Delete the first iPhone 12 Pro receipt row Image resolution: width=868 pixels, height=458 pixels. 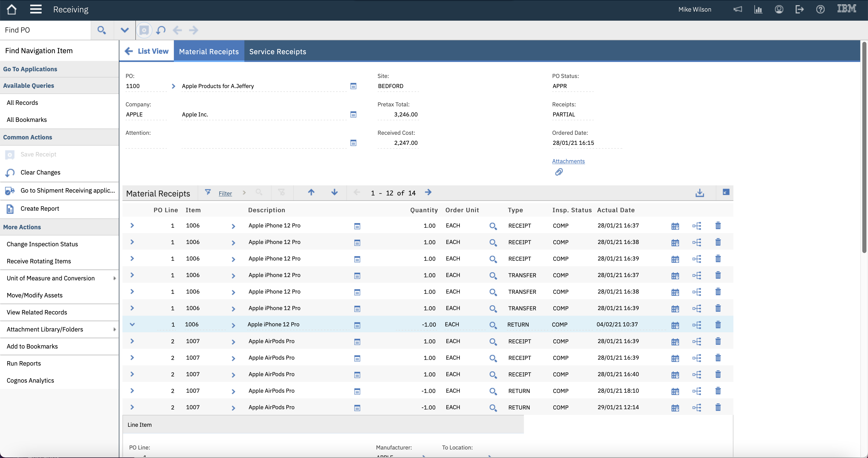pyautogui.click(x=718, y=226)
